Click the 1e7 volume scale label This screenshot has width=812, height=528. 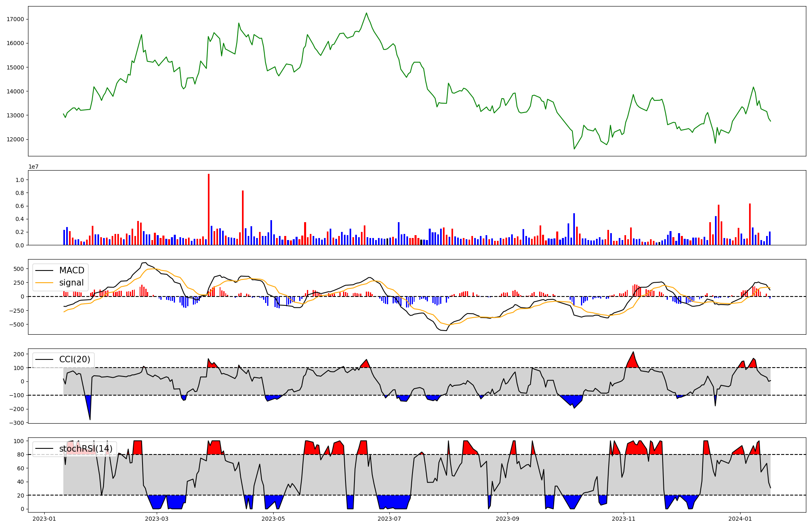click(33, 167)
